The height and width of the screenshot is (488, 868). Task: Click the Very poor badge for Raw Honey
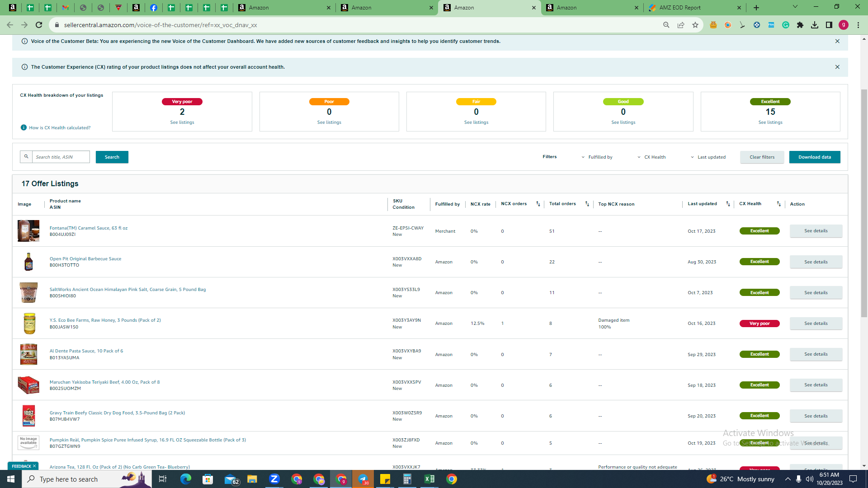click(x=759, y=324)
